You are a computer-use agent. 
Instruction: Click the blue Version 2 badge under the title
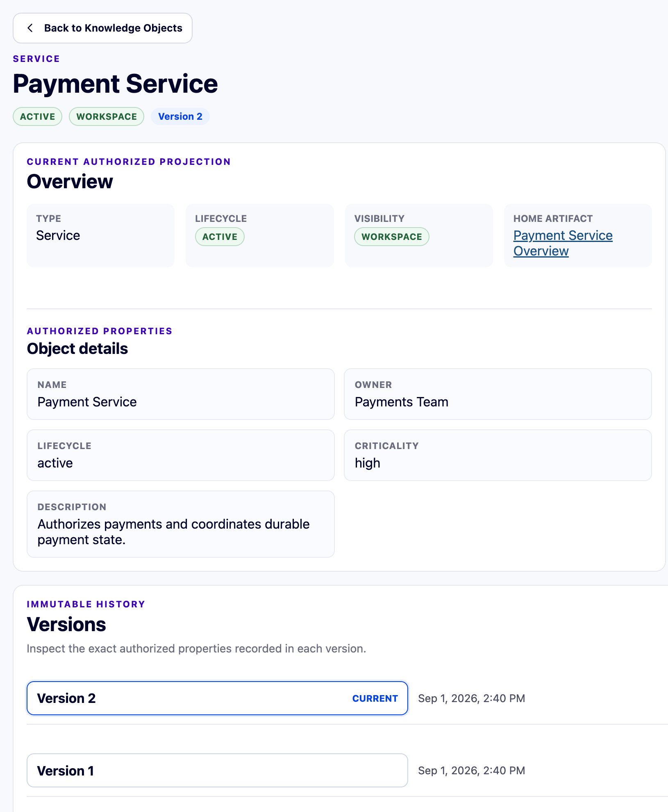tap(180, 116)
